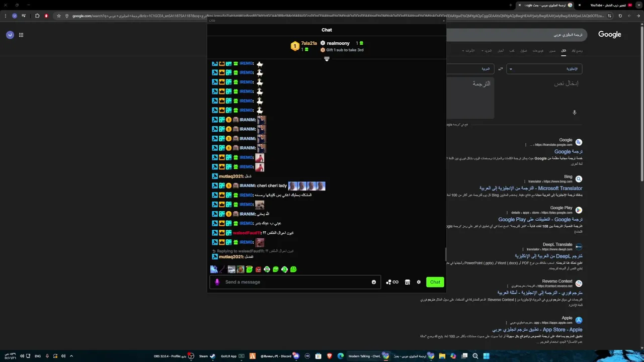Click the first recent emote thumbnail
Image resolution: width=644 pixels, height=362 pixels.
pos(214,269)
